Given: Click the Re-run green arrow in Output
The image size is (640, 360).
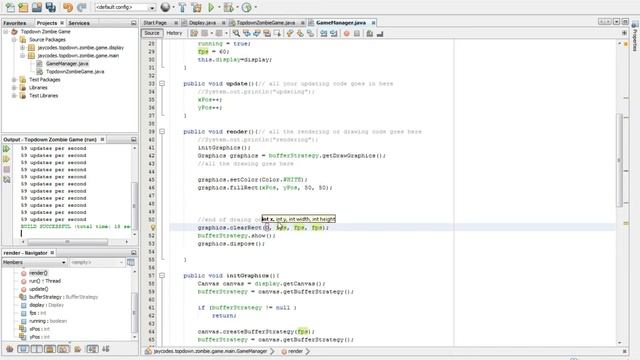Looking at the screenshot, I should point(7,149).
